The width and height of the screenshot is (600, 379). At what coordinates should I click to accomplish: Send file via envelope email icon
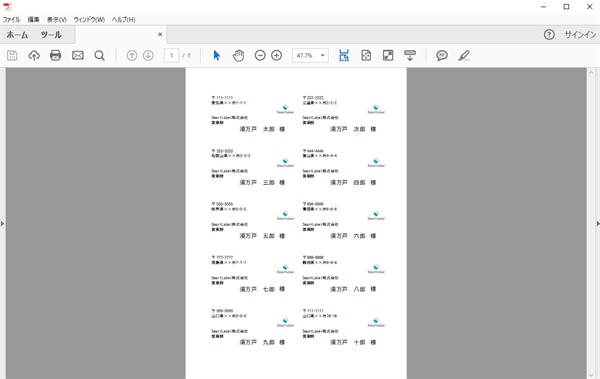point(78,56)
